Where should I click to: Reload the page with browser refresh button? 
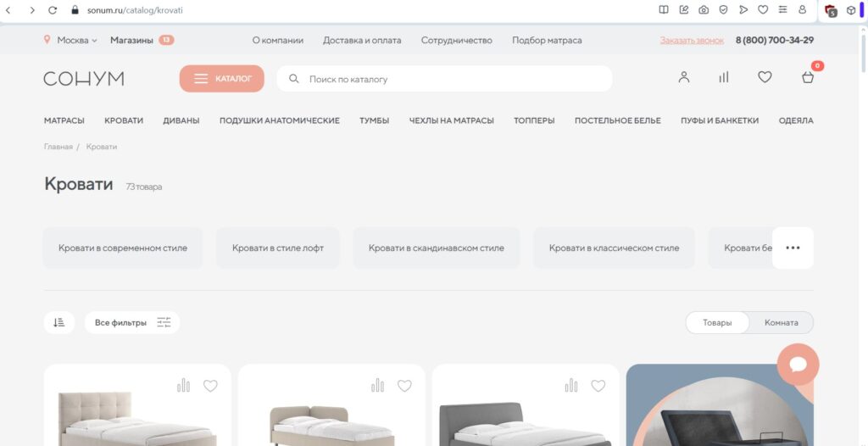[53, 10]
